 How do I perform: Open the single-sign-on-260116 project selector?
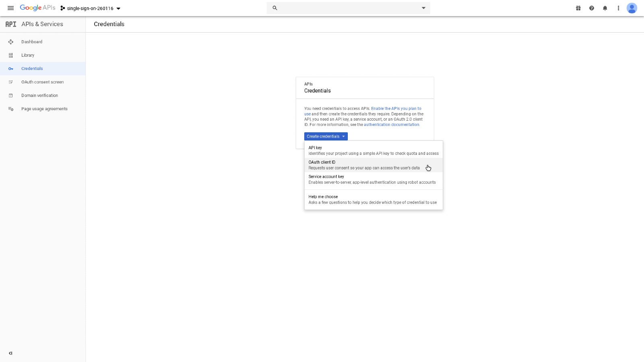(x=89, y=8)
